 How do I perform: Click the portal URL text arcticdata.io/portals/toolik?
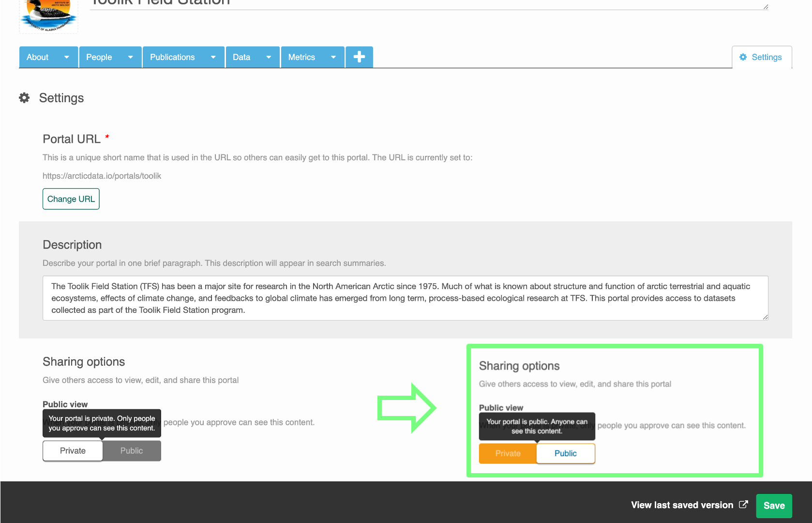[102, 176]
